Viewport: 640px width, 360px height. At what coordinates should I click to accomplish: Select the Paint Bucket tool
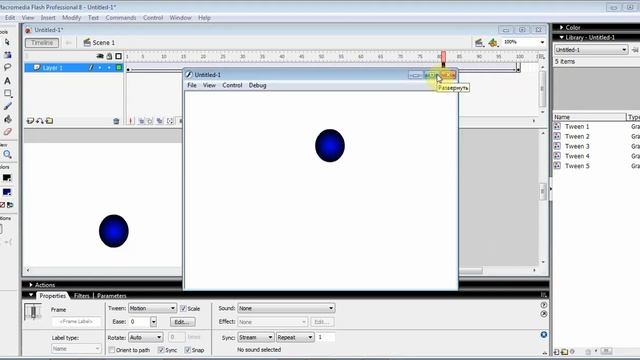point(7,119)
